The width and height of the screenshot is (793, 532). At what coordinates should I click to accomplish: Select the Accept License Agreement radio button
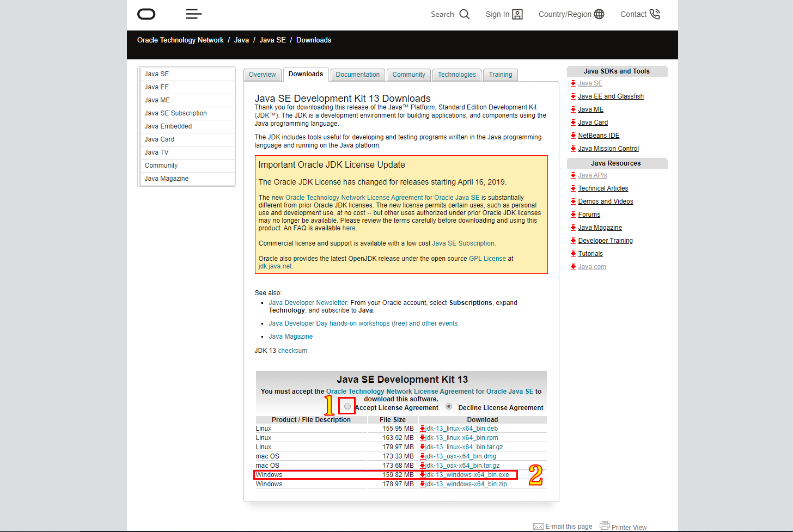pyautogui.click(x=347, y=406)
